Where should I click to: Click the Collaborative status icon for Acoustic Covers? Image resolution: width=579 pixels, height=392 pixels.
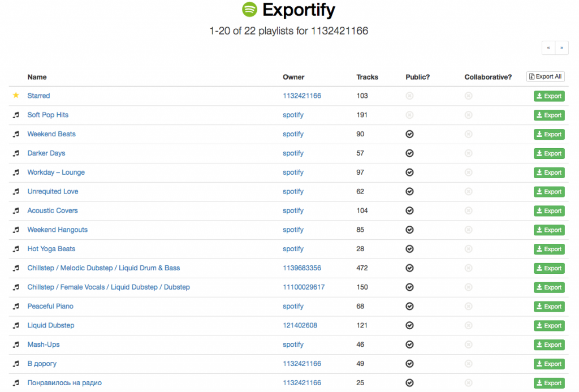pos(468,211)
